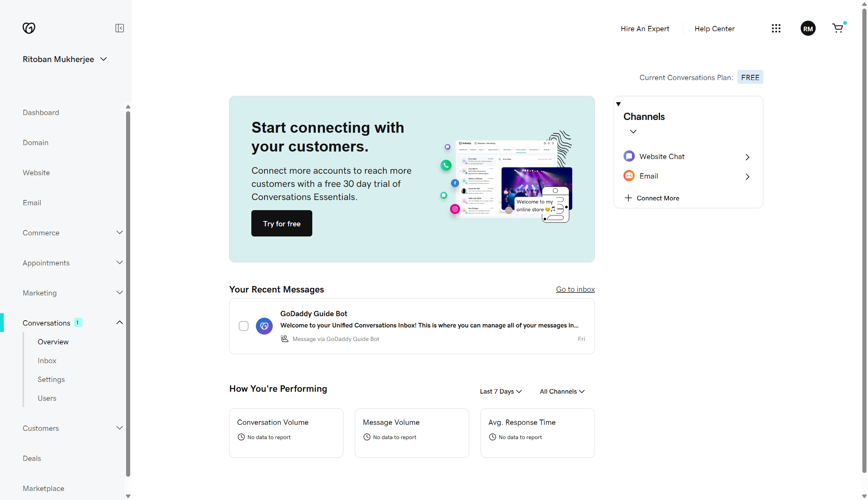Click the GoDaddy logo icon
Screen dimensions: 868x500
29,28
